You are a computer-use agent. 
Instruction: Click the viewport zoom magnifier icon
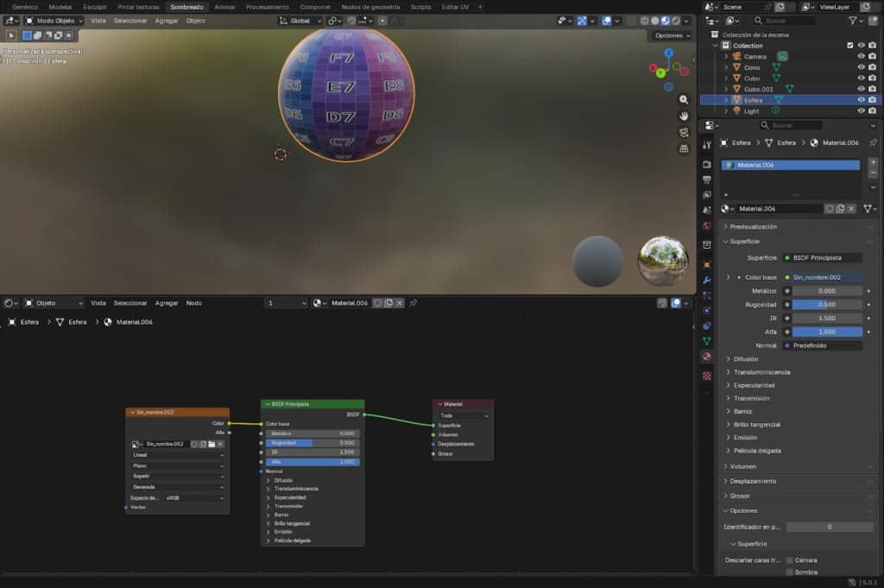684,99
